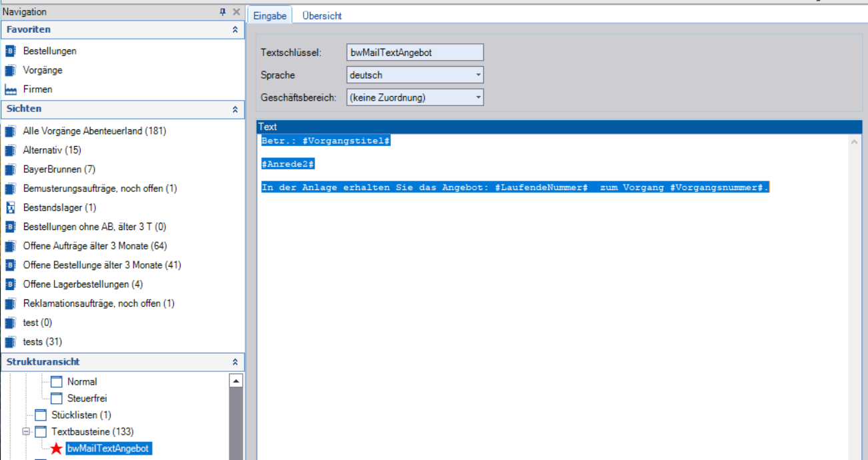The height and width of the screenshot is (460, 868).
Task: Click the Firmen factory icon
Action: (10, 89)
